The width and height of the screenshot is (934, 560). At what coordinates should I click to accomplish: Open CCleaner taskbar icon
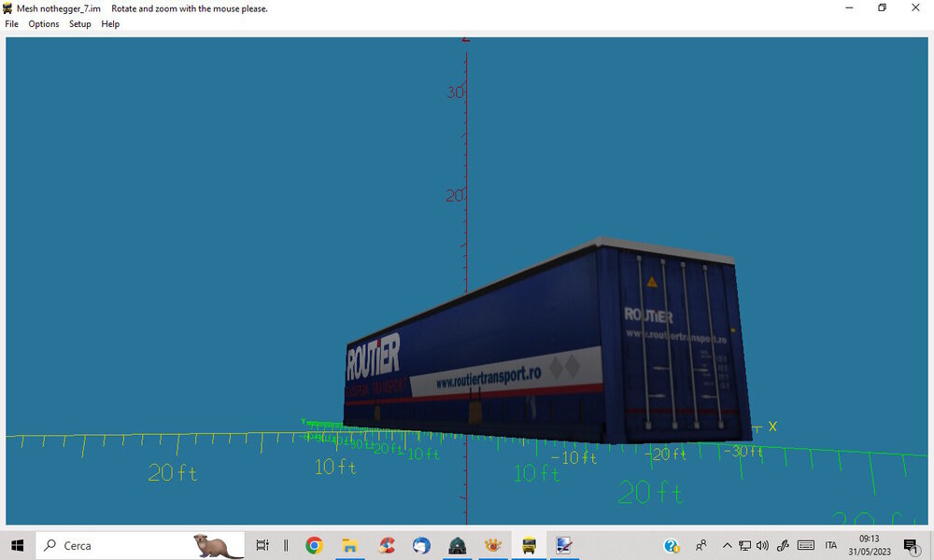click(386, 545)
